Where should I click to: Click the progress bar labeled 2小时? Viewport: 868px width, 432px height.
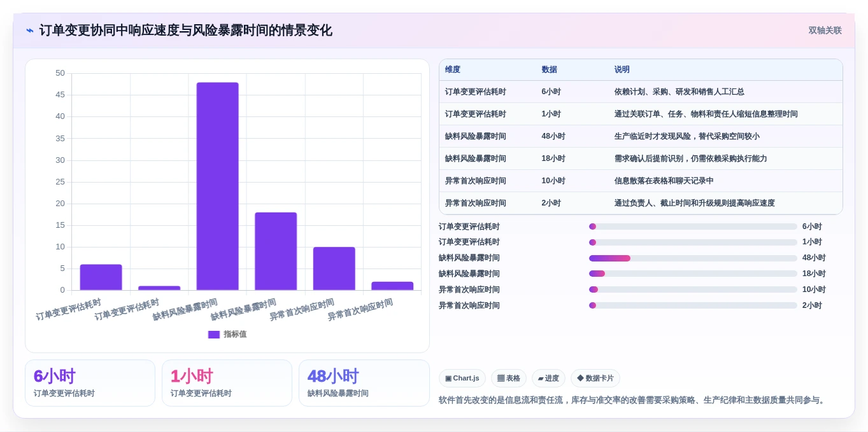[x=693, y=305]
